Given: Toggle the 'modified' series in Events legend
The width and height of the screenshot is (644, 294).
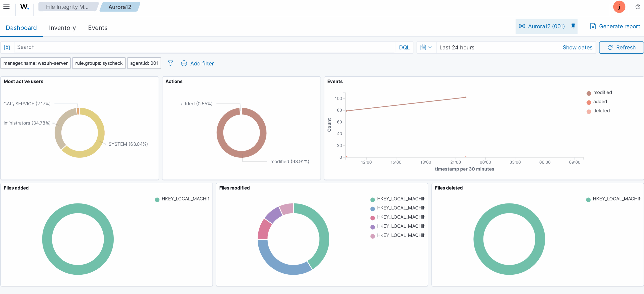Looking at the screenshot, I should [602, 93].
